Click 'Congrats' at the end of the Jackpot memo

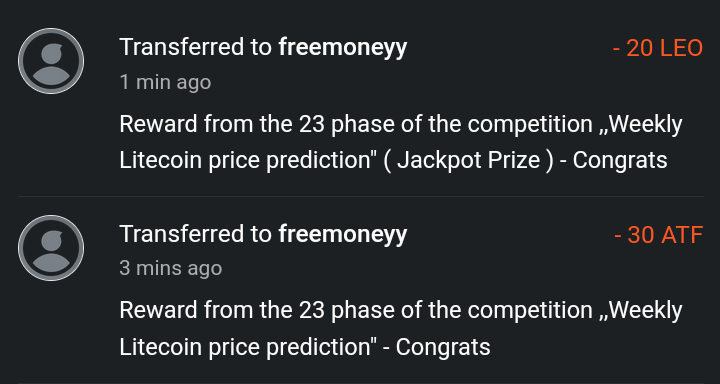(x=620, y=161)
